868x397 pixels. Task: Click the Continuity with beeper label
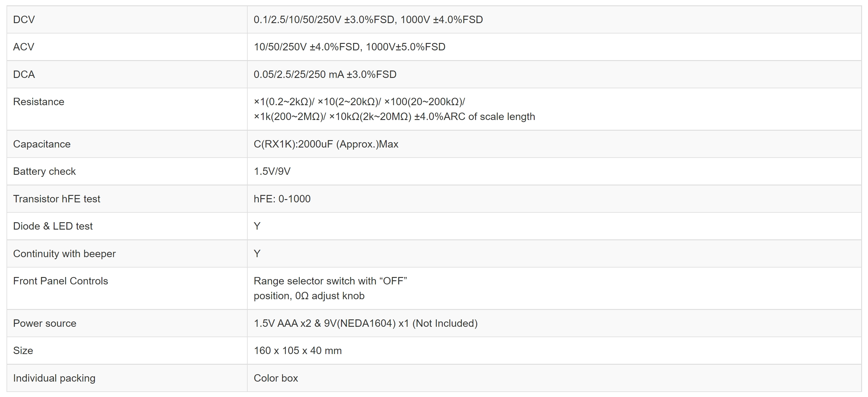[x=64, y=254]
